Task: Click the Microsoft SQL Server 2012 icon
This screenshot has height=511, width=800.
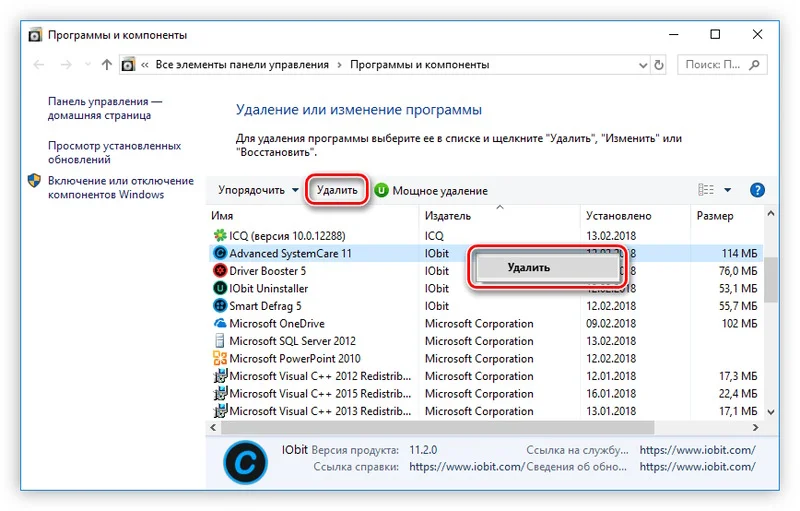Action: click(219, 341)
